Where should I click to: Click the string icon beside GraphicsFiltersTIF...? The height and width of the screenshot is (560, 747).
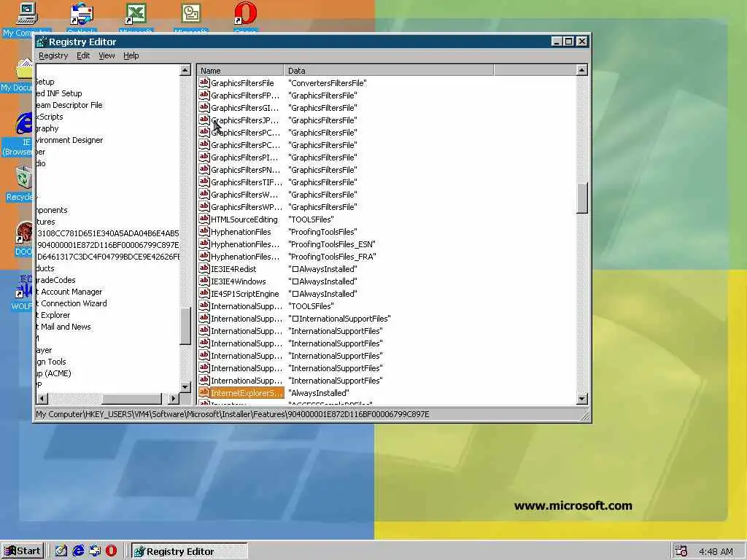(204, 182)
